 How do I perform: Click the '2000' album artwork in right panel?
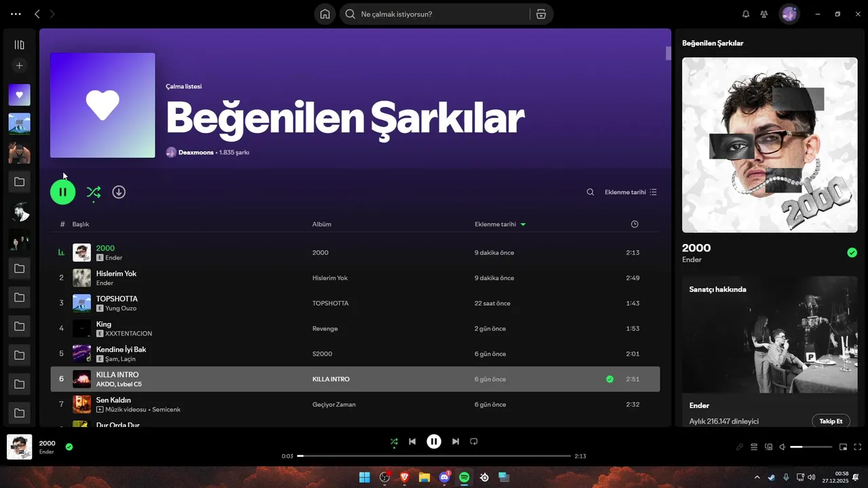pos(770,145)
